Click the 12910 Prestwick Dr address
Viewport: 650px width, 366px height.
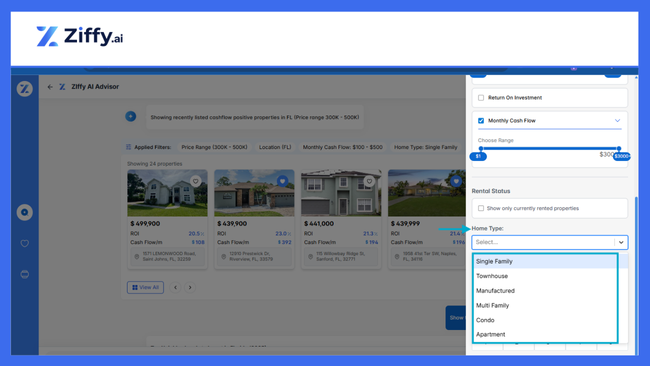point(251,256)
